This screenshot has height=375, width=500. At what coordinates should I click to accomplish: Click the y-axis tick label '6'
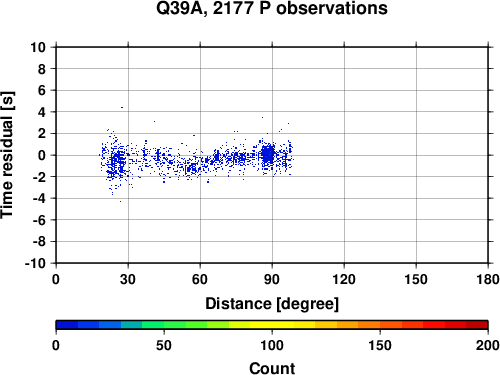(41, 90)
